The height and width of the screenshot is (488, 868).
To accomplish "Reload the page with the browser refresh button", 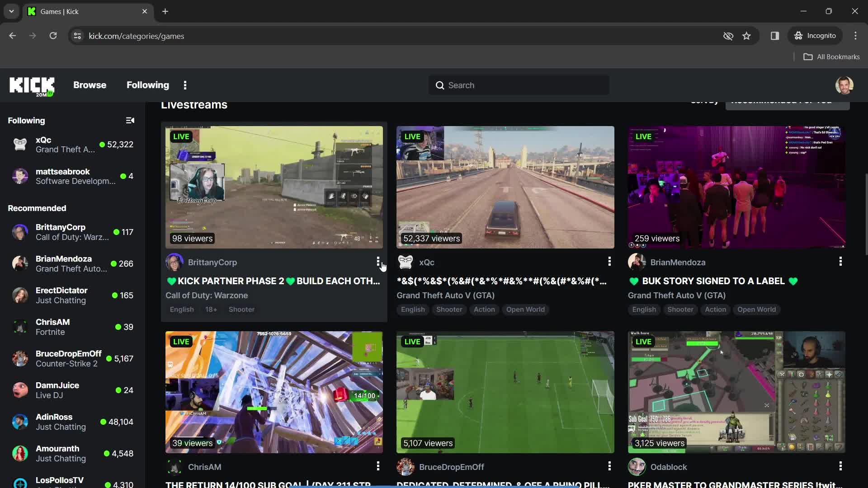I will click(x=53, y=36).
